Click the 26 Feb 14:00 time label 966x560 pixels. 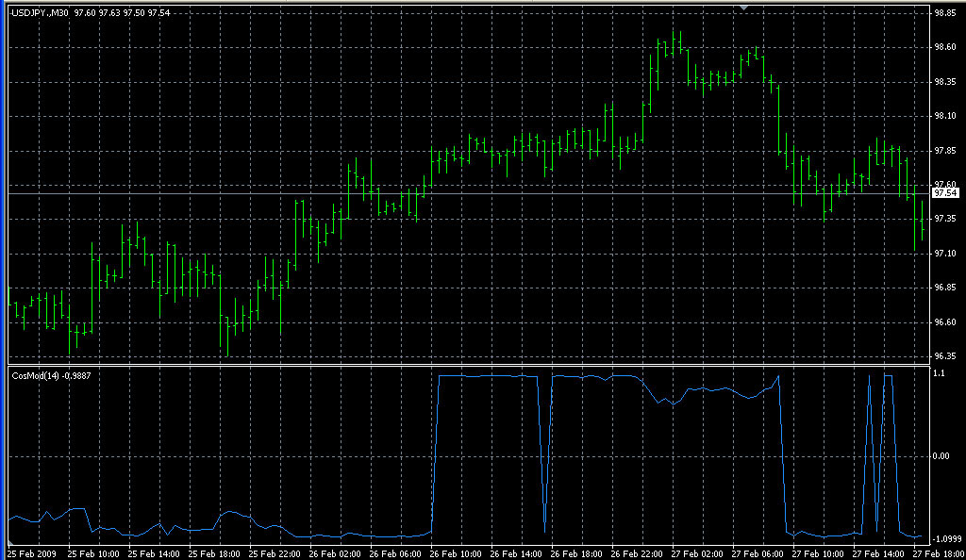tap(516, 553)
